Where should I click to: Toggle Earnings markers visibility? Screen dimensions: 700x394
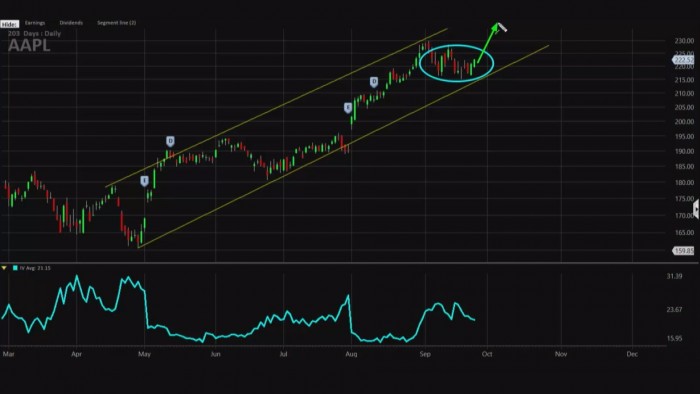(x=35, y=23)
